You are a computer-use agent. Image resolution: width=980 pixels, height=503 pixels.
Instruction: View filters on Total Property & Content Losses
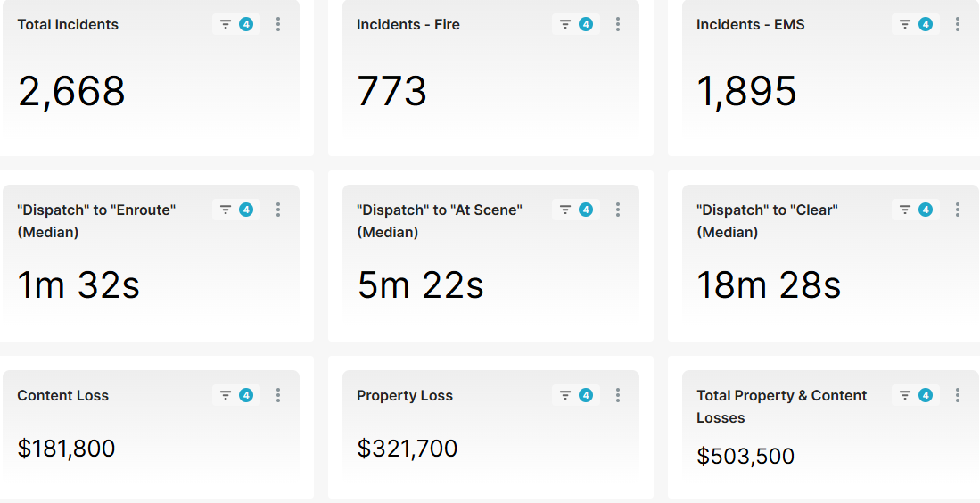pyautogui.click(x=916, y=395)
